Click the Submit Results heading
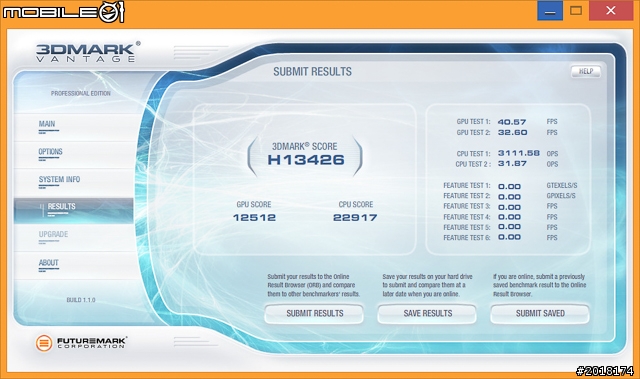This screenshot has height=379, width=640. point(312,72)
